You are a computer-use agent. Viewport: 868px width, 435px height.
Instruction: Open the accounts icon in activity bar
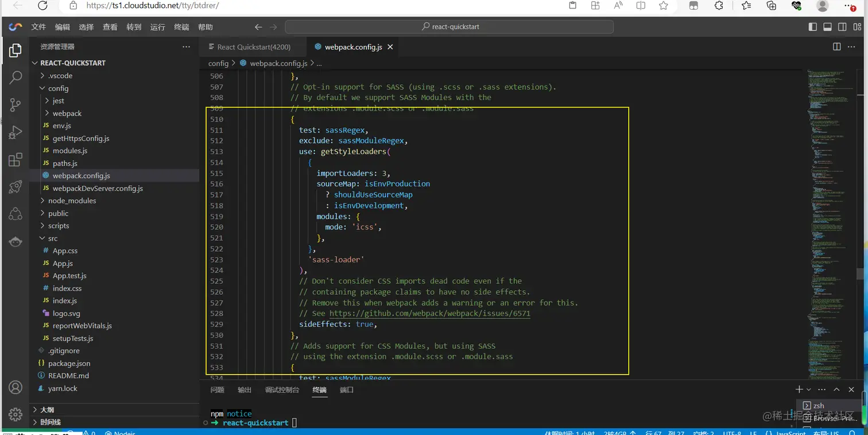[x=15, y=387]
